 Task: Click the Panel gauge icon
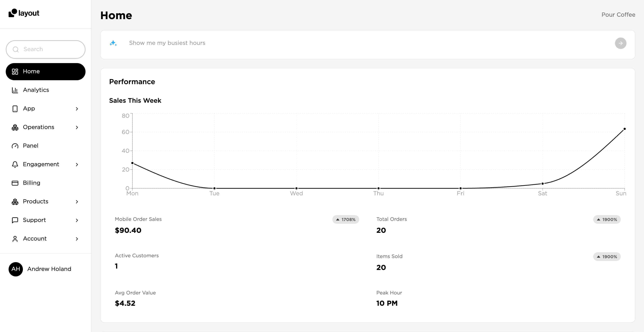tap(15, 146)
